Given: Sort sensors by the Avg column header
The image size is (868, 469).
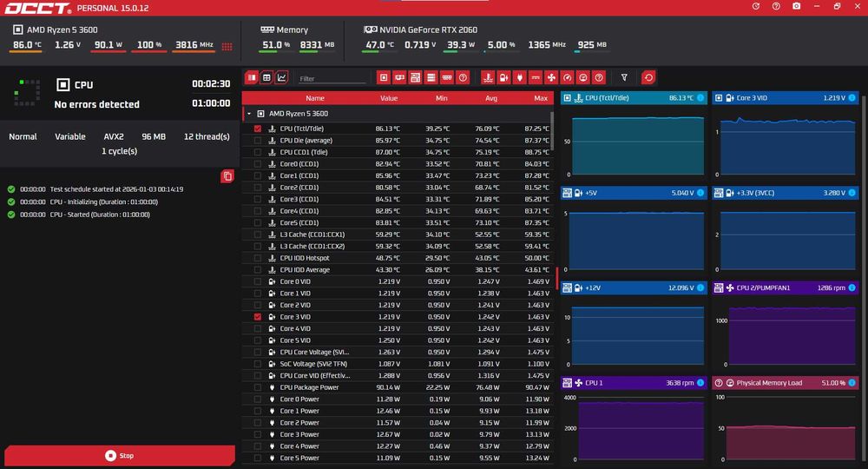Looking at the screenshot, I should pyautogui.click(x=491, y=98).
